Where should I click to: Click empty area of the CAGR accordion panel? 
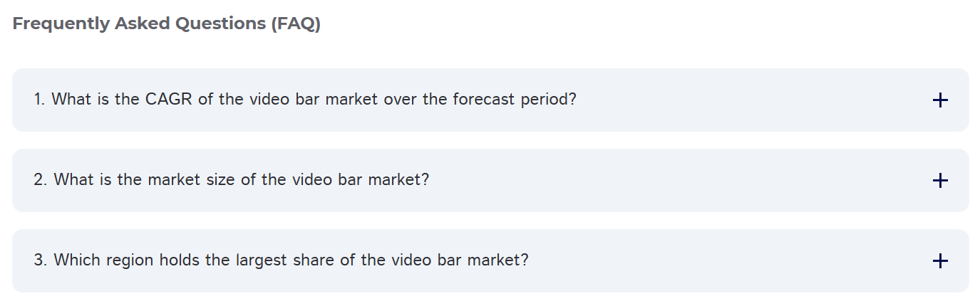(748, 100)
